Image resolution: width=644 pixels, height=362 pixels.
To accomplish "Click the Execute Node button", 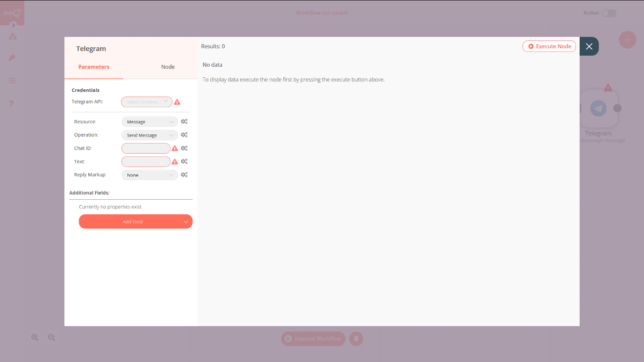I will (549, 46).
